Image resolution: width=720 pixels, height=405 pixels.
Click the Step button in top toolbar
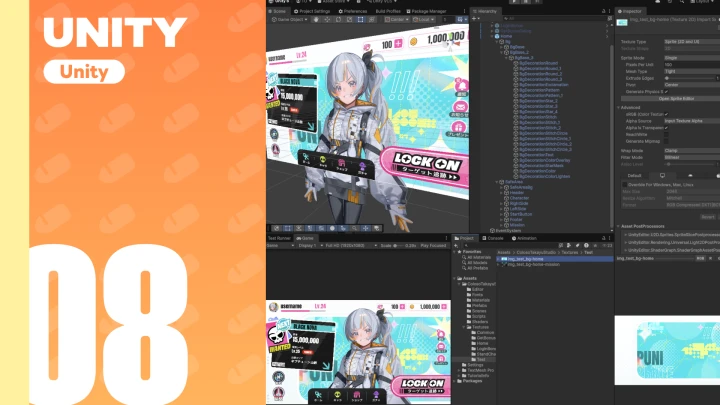tap(537, 2)
